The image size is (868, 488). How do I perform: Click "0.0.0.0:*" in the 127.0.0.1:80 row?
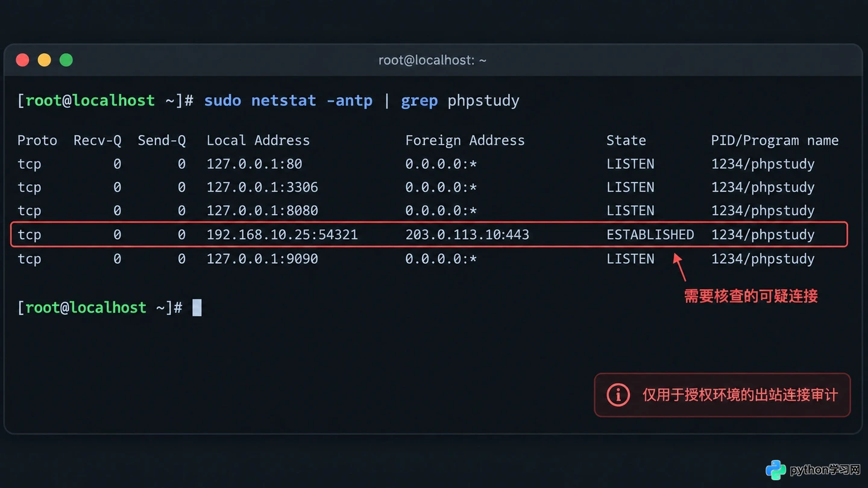(x=441, y=164)
